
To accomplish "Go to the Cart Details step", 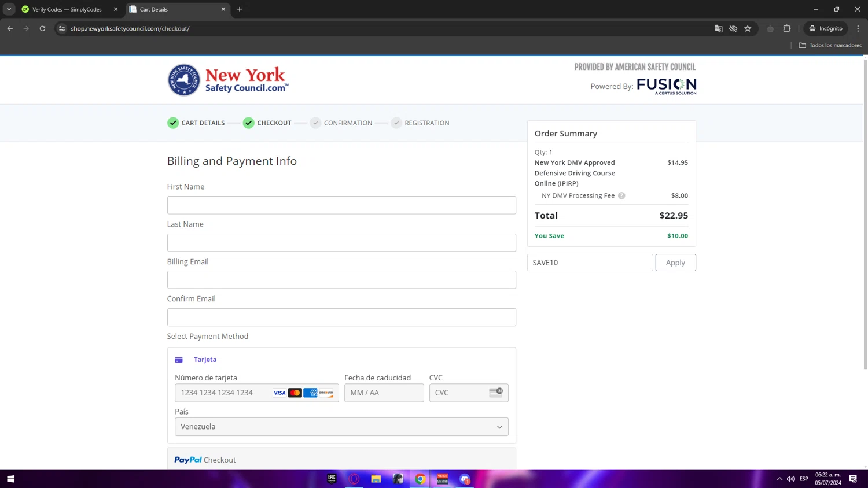I will [203, 123].
